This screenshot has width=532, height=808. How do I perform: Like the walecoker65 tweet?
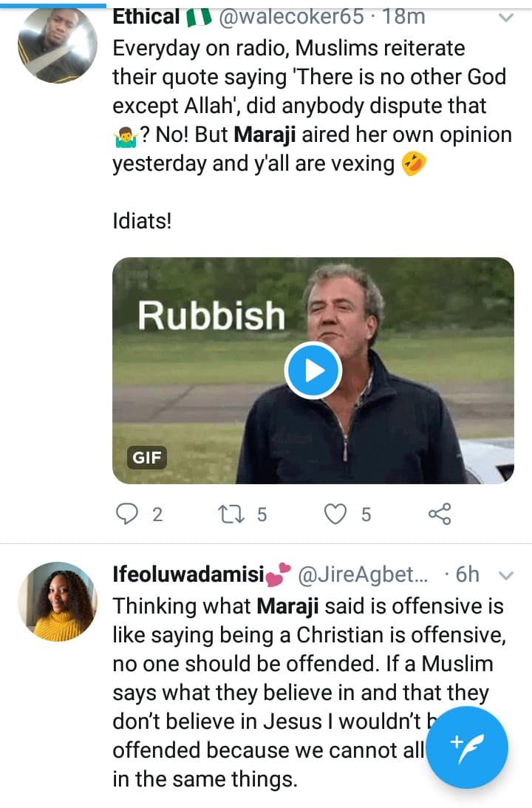pos(337,514)
